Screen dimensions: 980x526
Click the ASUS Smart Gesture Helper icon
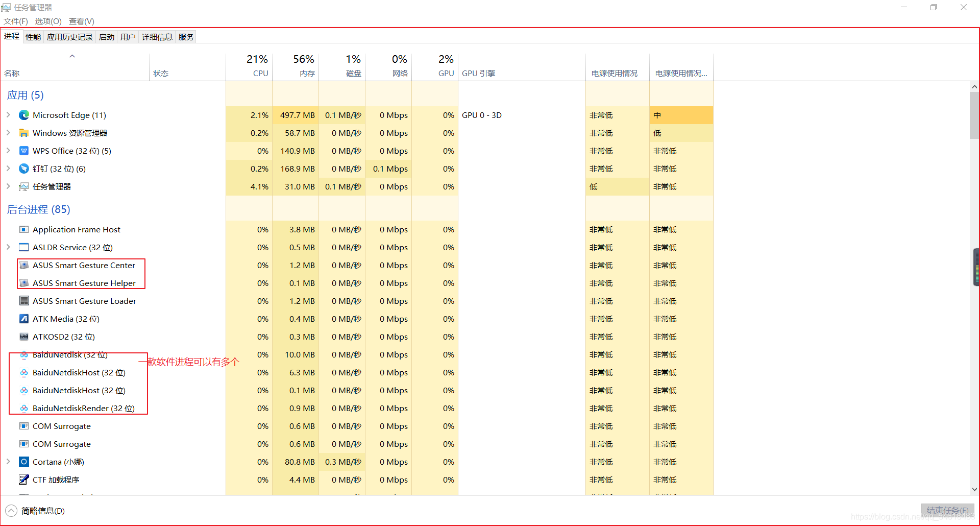coord(23,283)
